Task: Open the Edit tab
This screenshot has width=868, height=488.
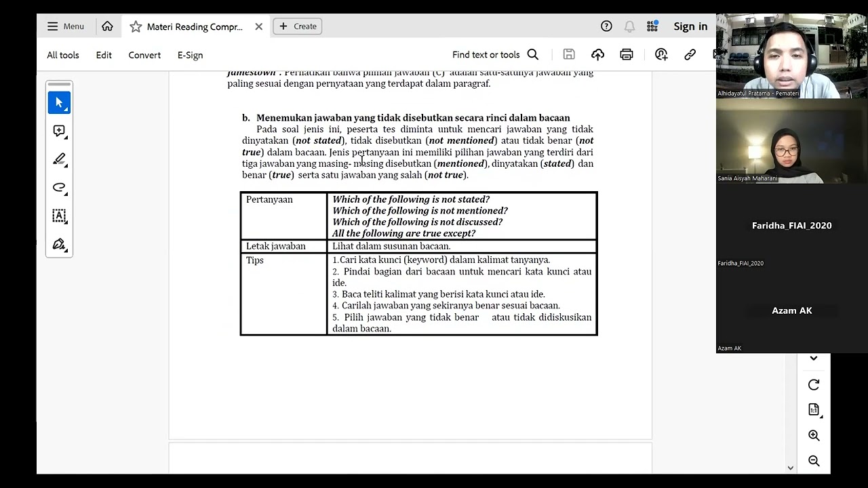Action: [x=104, y=55]
